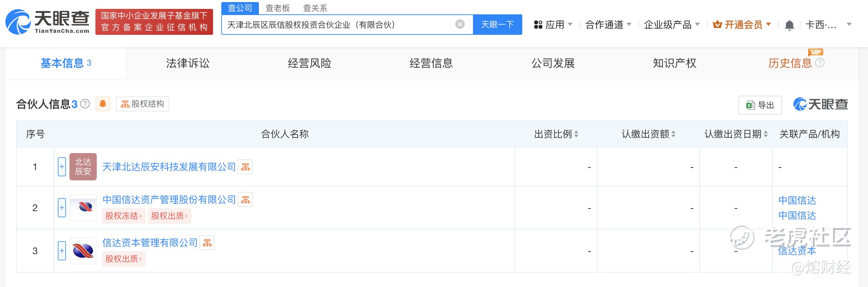The height and width of the screenshot is (287, 868).
Task: Switch to the 查关系 search tab
Action: [x=315, y=8]
